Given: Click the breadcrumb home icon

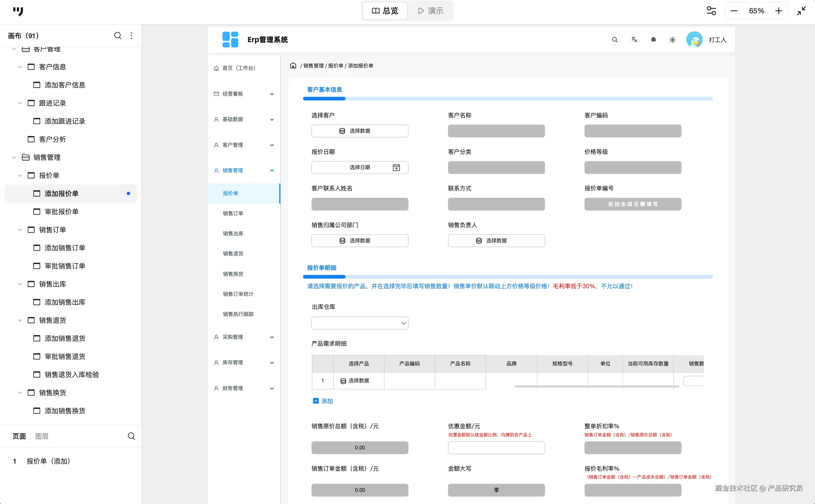Looking at the screenshot, I should 293,65.
